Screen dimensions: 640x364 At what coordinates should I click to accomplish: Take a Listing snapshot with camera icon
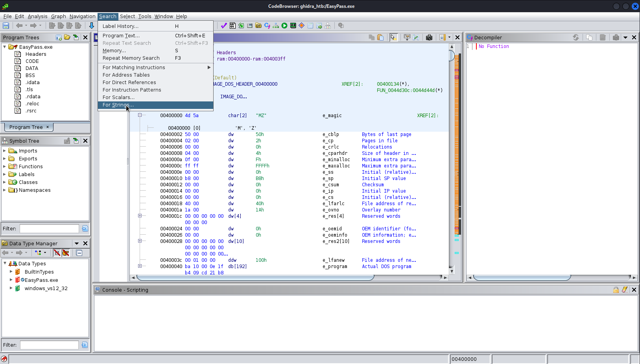click(429, 37)
